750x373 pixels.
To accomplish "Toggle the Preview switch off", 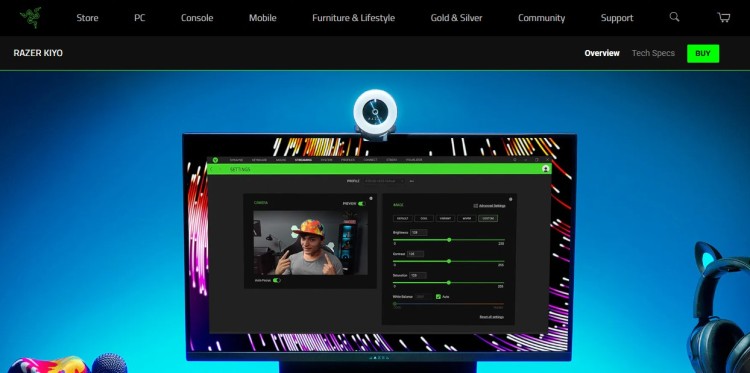I will point(362,203).
